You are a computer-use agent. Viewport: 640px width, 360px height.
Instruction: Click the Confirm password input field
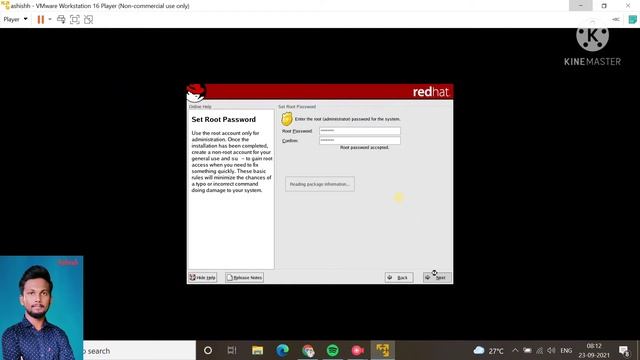click(x=360, y=140)
